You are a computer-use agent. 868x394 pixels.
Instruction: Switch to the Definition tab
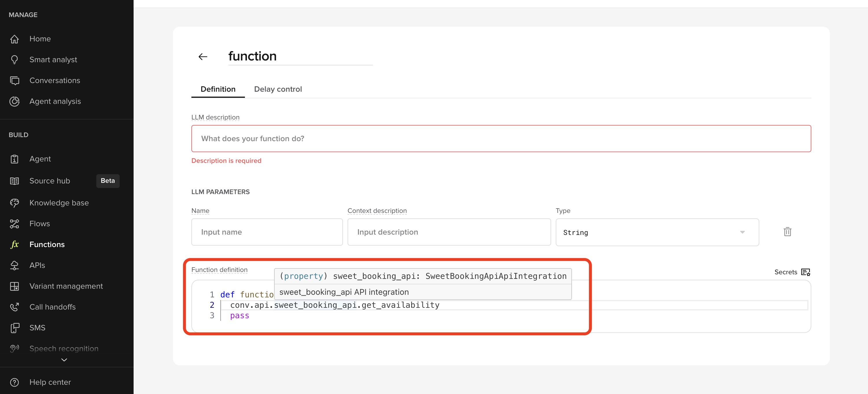218,89
